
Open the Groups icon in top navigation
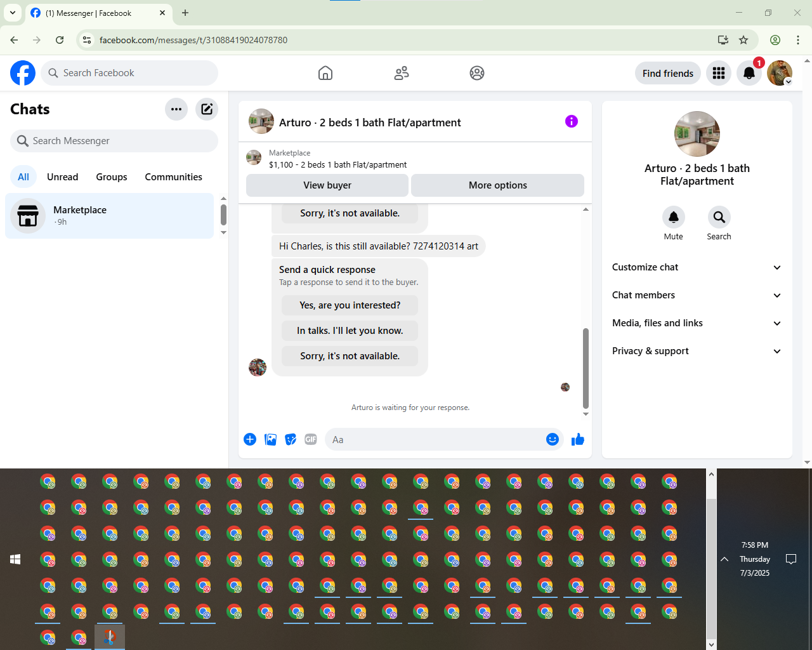(x=477, y=73)
